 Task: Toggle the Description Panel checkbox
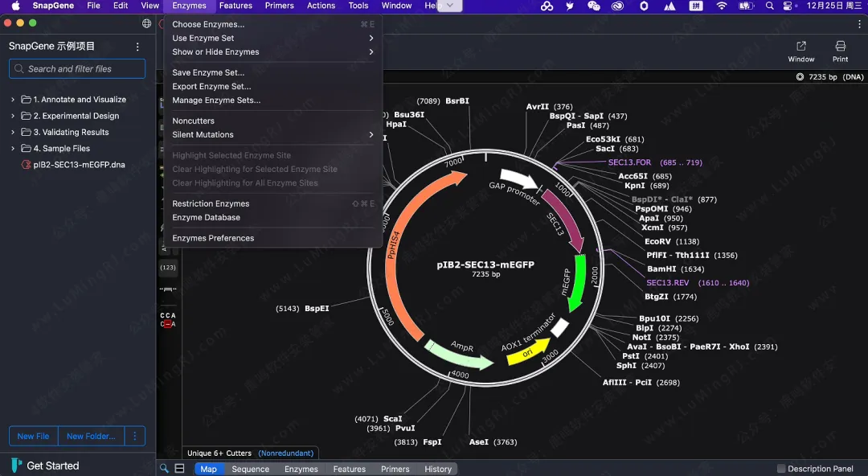781,469
